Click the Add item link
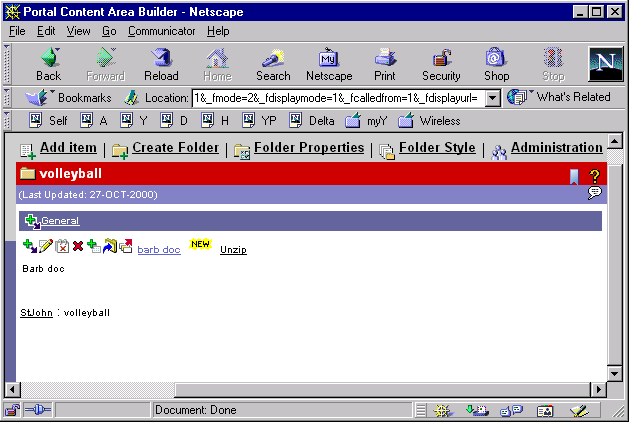The width and height of the screenshot is (629, 422). point(68,149)
